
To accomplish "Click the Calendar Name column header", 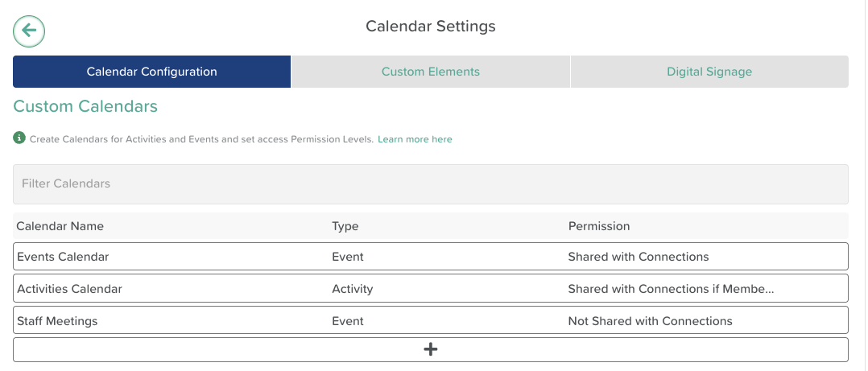I will (x=60, y=226).
